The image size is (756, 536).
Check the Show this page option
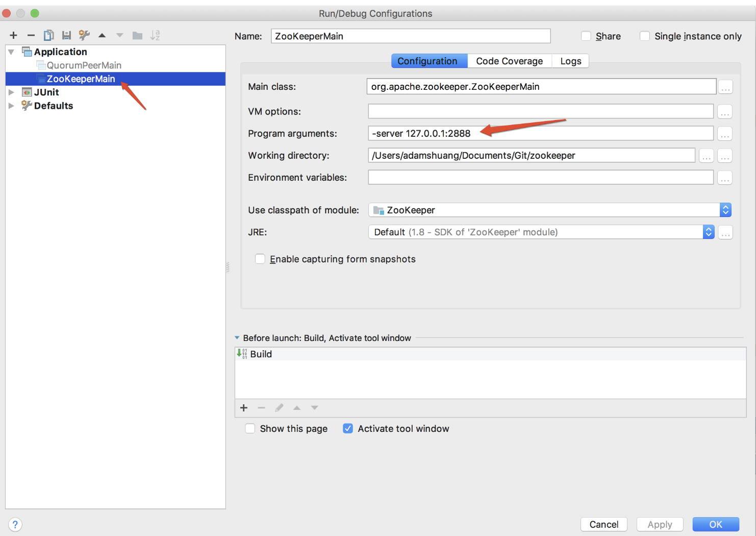click(250, 429)
